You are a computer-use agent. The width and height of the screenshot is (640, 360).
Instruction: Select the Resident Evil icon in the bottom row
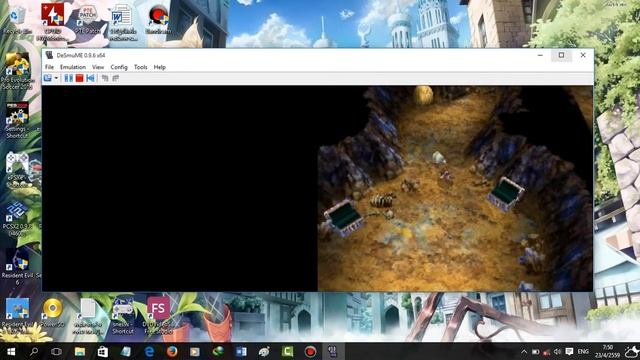tap(17, 316)
